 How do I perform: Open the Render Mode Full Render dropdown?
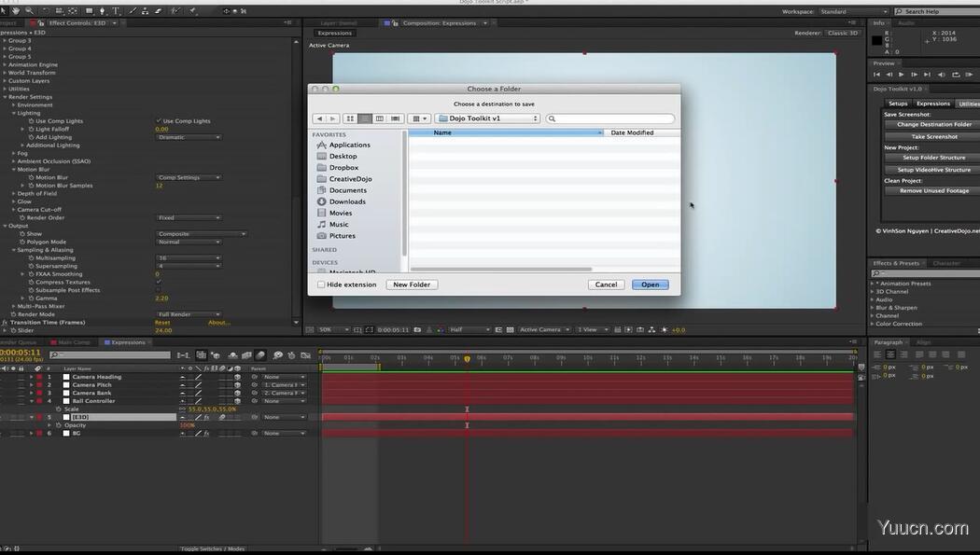[x=189, y=314]
